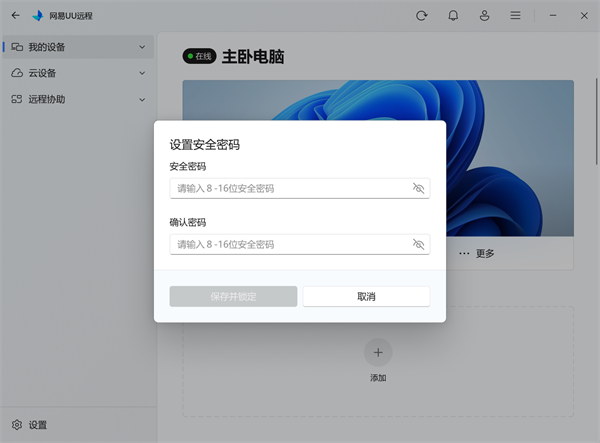Expand the 云设备 section chevron

point(142,73)
